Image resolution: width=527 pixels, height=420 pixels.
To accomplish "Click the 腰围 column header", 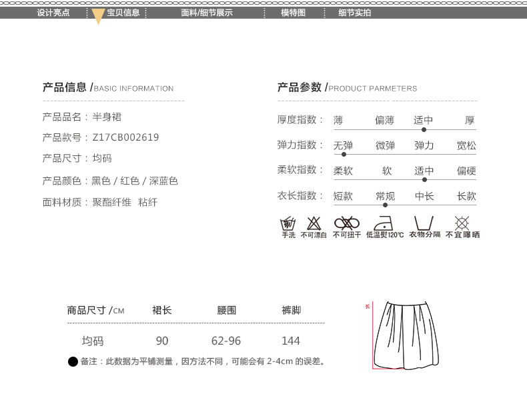I will pos(227,310).
